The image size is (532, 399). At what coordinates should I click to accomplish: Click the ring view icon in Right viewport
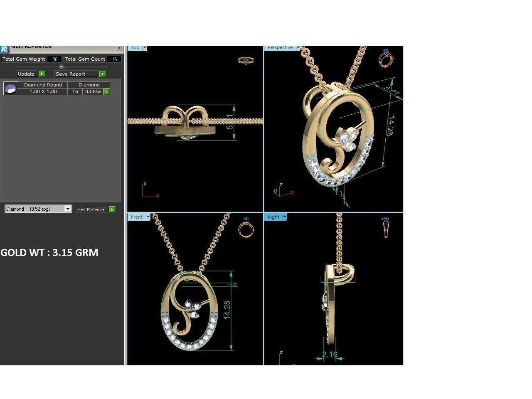pos(386,227)
